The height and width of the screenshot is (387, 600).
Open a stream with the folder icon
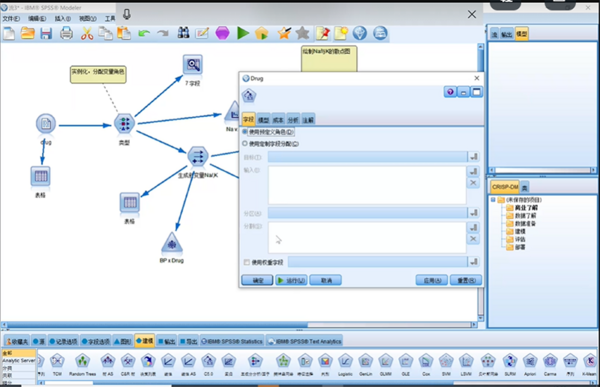coord(28,34)
